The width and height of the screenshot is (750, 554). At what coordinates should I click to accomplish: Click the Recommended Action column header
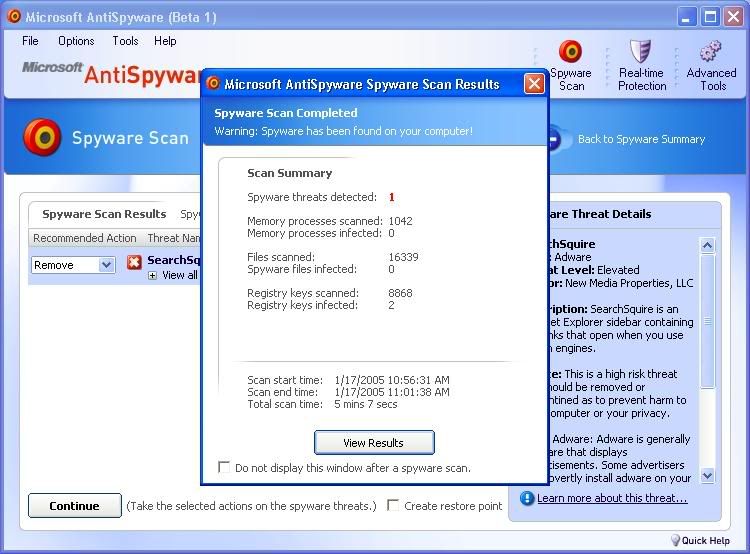click(85, 238)
